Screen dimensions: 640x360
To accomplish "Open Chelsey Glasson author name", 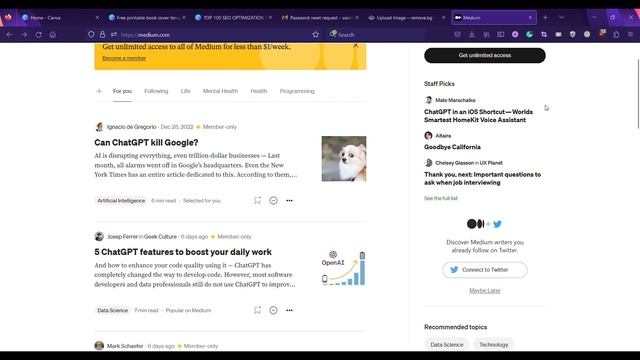I will 454,163.
